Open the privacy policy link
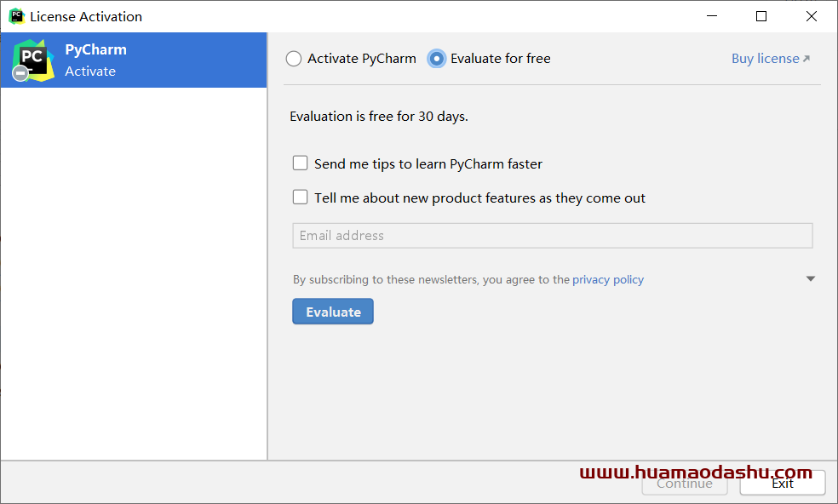This screenshot has height=504, width=838. (608, 279)
